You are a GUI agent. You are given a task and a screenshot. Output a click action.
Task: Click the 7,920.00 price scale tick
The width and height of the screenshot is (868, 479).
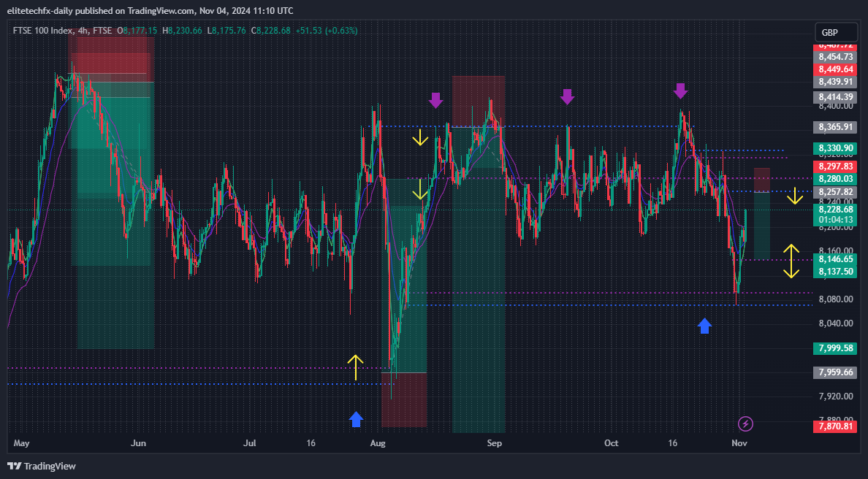click(835, 396)
